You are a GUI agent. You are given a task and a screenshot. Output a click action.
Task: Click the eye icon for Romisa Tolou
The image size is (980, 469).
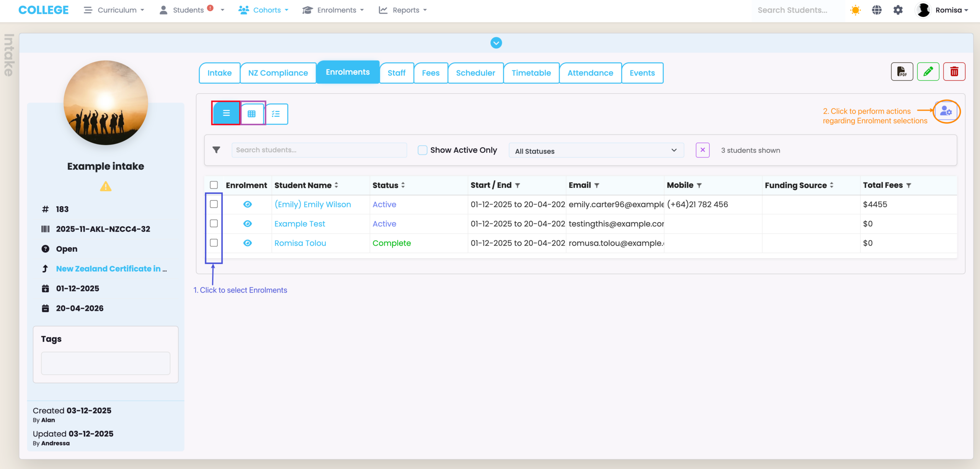[247, 243]
